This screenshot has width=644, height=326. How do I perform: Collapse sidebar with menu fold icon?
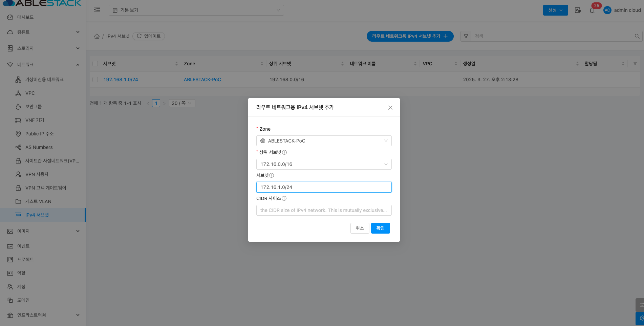point(97,9)
